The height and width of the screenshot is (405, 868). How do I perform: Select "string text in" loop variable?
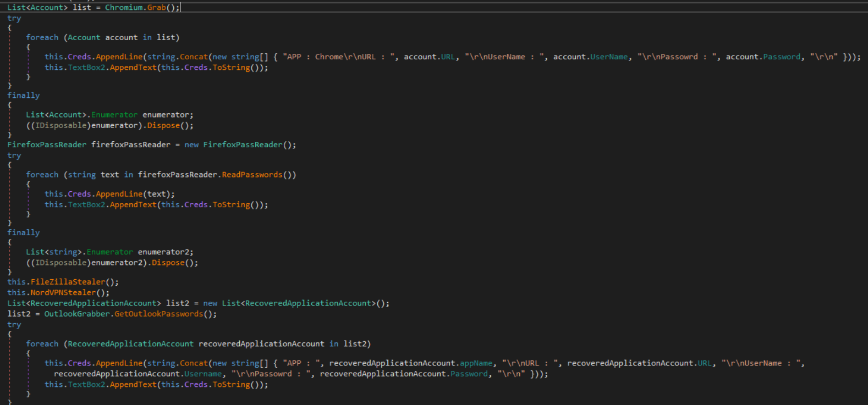click(x=100, y=175)
